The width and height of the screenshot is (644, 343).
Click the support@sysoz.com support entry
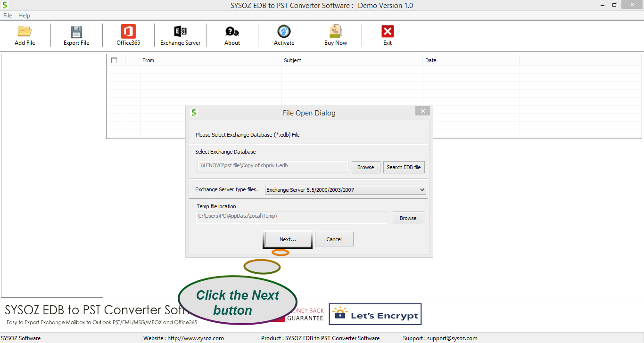click(440, 338)
